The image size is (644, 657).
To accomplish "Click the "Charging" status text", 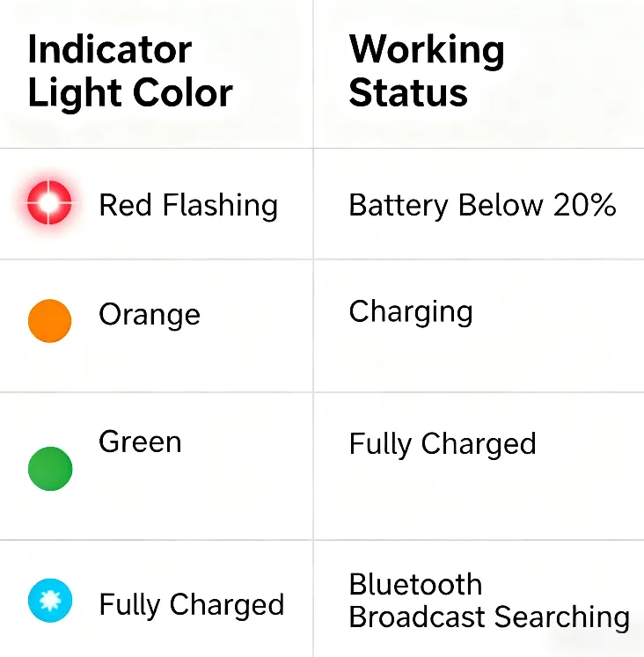I will pos(411,311).
